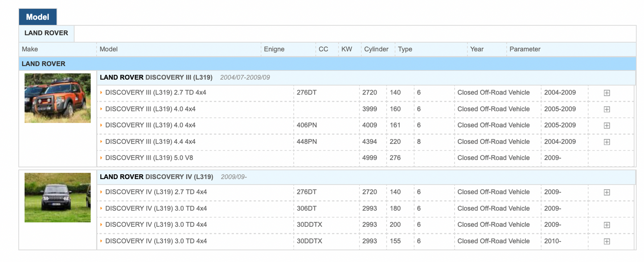Open DISCOVERY IV 3.0 TD 4x4 with 306DT engine
Image resolution: width=644 pixels, height=262 pixels.
coord(156,208)
